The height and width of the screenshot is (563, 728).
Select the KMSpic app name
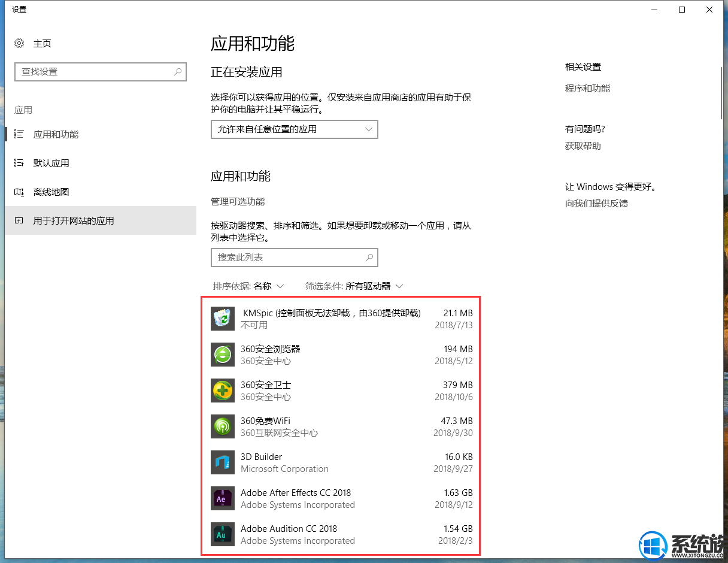pos(332,313)
